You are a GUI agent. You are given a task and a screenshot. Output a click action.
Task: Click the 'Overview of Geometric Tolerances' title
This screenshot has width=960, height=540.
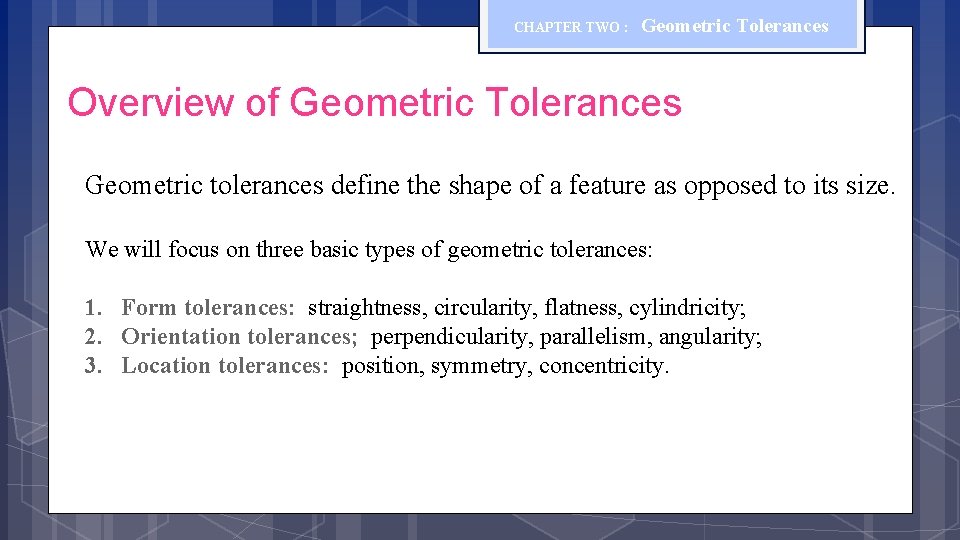pos(374,102)
